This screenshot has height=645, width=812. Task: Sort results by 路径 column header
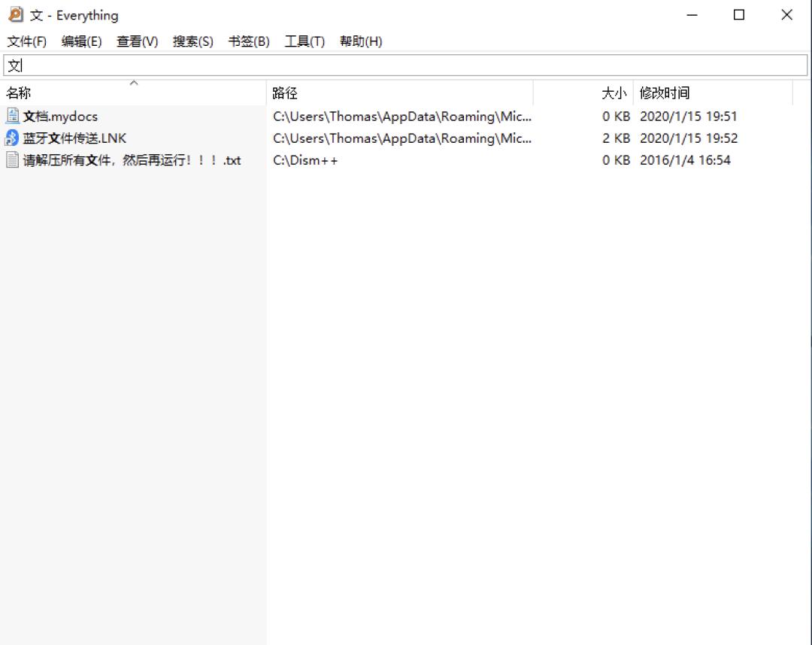coord(400,93)
